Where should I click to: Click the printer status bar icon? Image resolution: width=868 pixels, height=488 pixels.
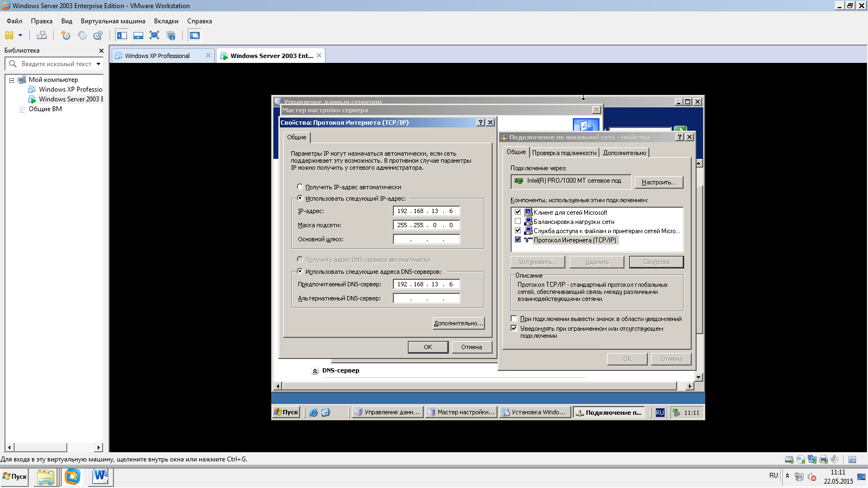pyautogui.click(x=824, y=459)
